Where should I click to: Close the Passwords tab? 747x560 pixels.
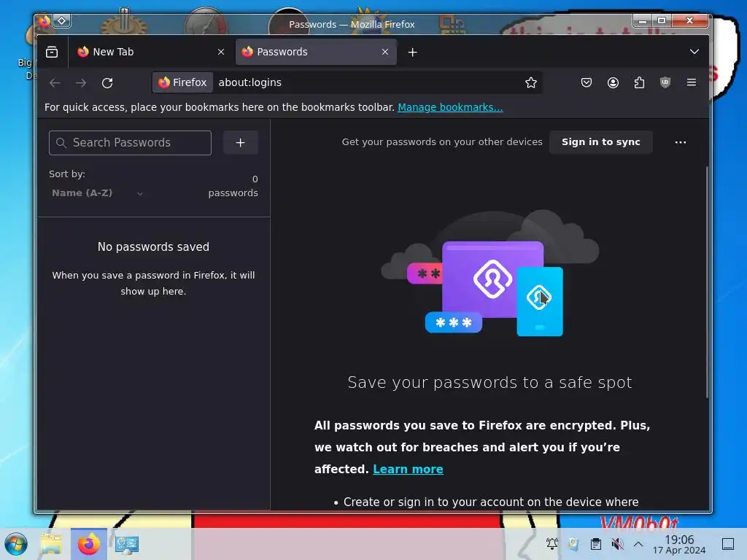tap(385, 52)
